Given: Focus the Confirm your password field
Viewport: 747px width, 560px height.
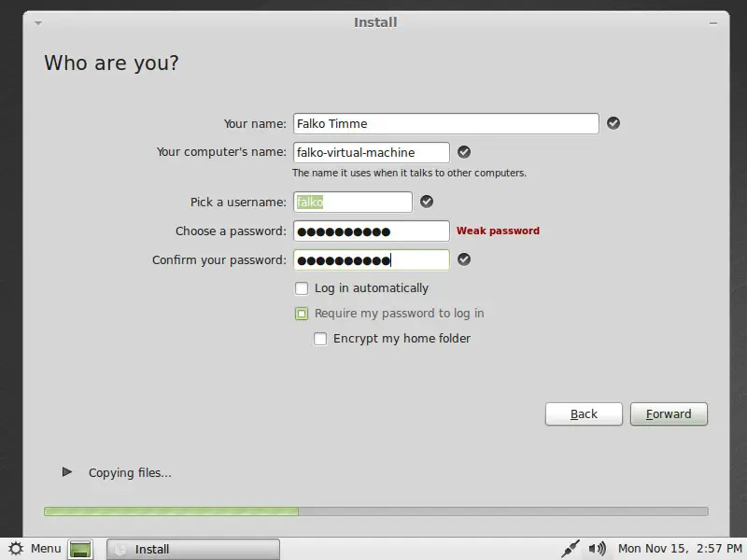Looking at the screenshot, I should (x=371, y=260).
